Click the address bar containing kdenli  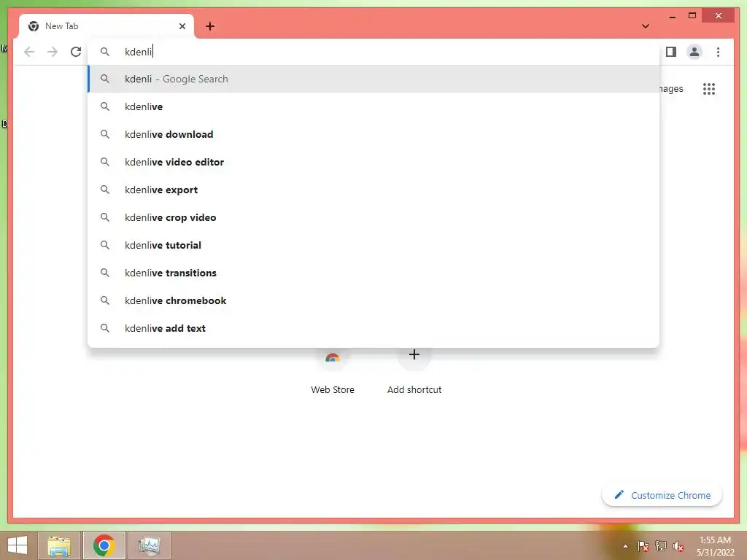tap(374, 52)
